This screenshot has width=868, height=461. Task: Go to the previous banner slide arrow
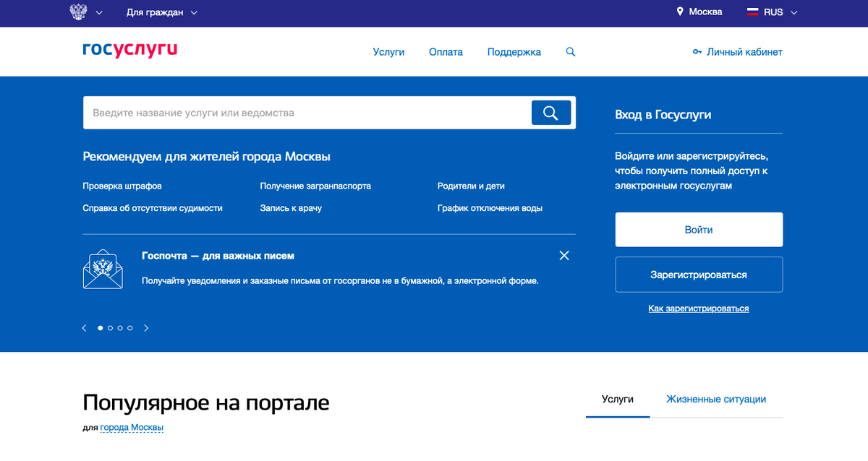click(84, 328)
